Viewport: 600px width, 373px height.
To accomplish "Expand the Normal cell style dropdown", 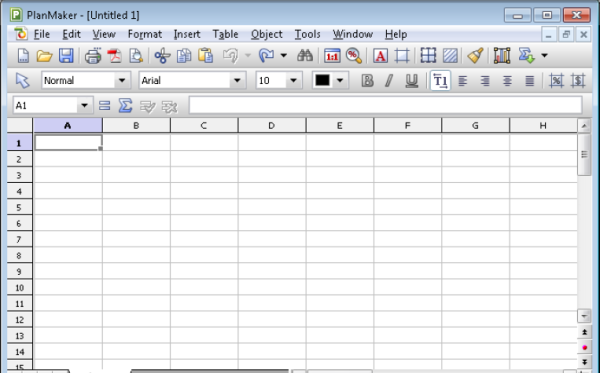I will tap(122, 81).
